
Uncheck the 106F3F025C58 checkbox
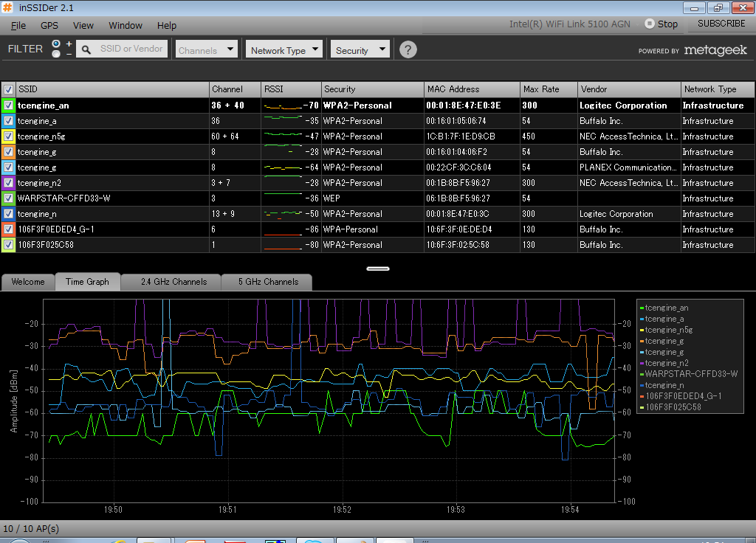[x=8, y=244]
